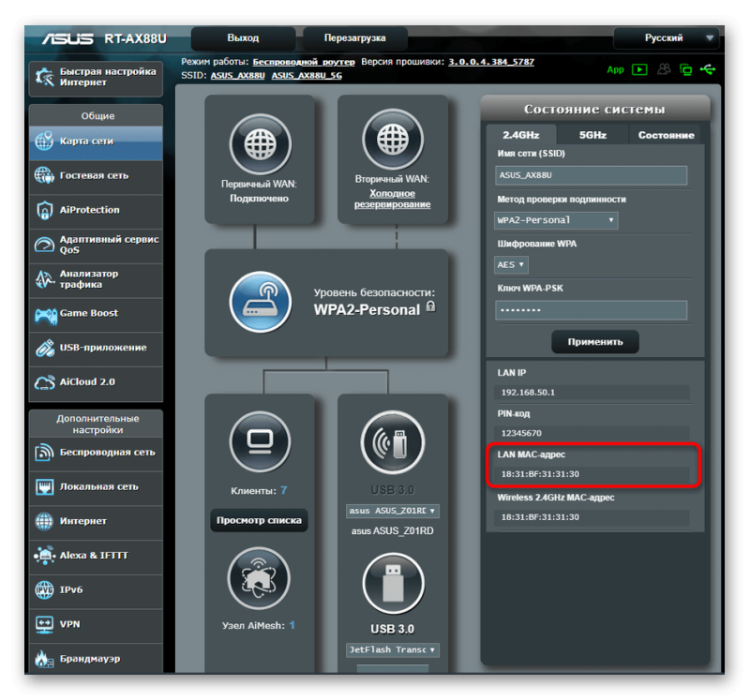Viewport: 750px width, 700px height.
Task: Click the Интернет globe icon in sidebar
Action: point(44,521)
